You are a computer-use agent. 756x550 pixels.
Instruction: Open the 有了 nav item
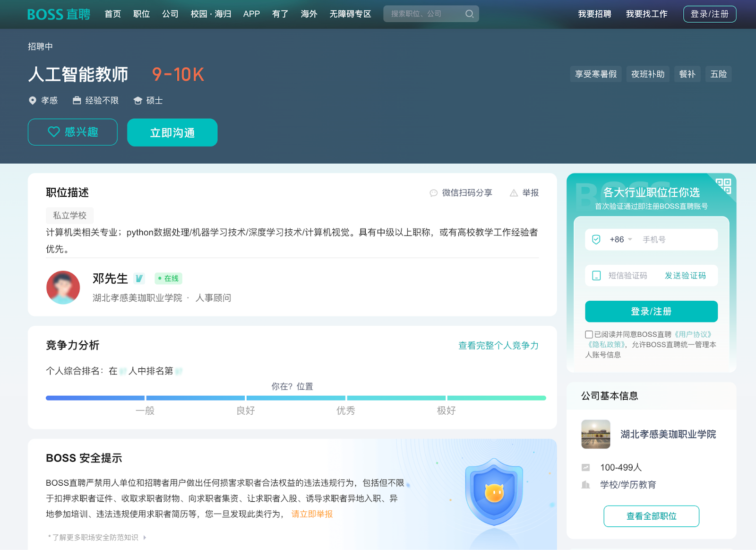[280, 14]
